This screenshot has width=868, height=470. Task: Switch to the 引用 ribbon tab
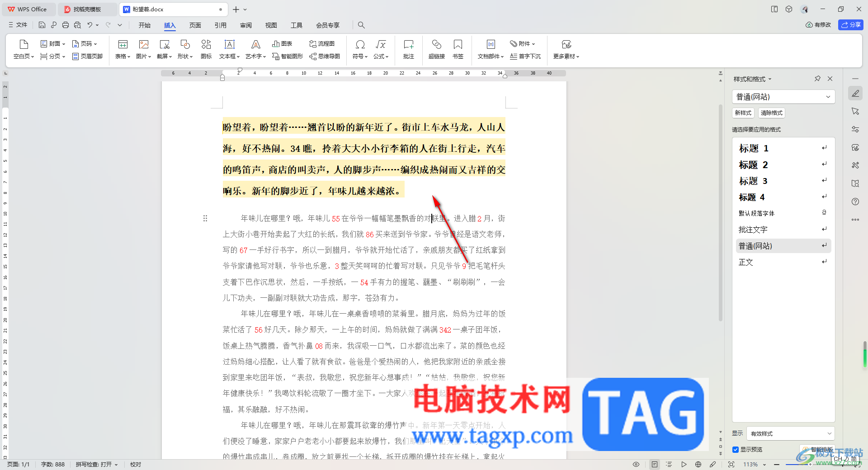point(221,25)
